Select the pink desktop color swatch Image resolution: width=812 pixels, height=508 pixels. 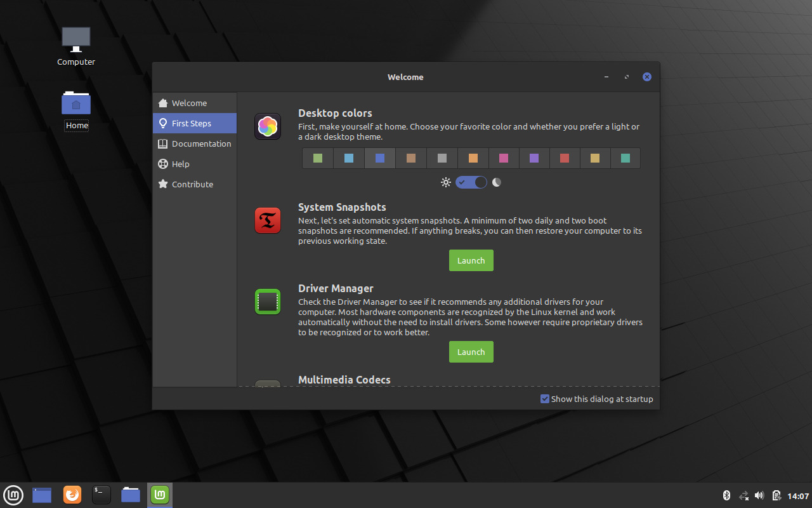[504, 158]
